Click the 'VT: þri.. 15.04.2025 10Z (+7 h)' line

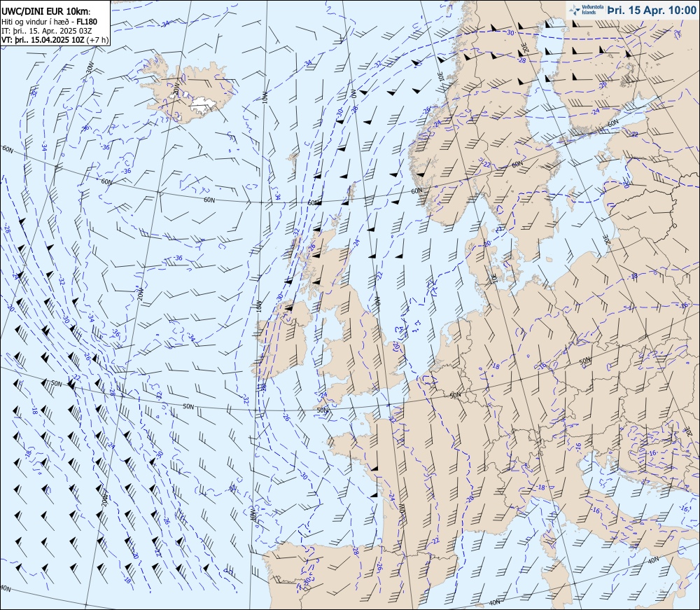tap(55, 40)
